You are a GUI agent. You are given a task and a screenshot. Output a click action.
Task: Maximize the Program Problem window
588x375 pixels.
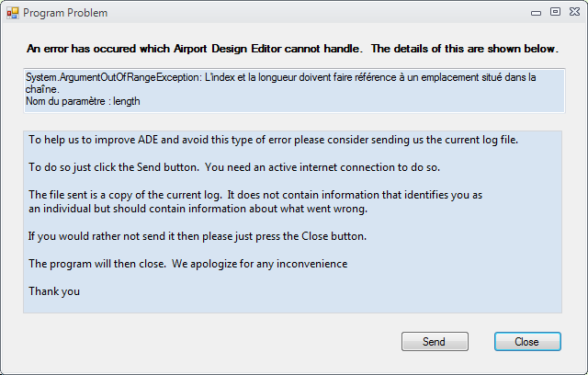point(555,12)
